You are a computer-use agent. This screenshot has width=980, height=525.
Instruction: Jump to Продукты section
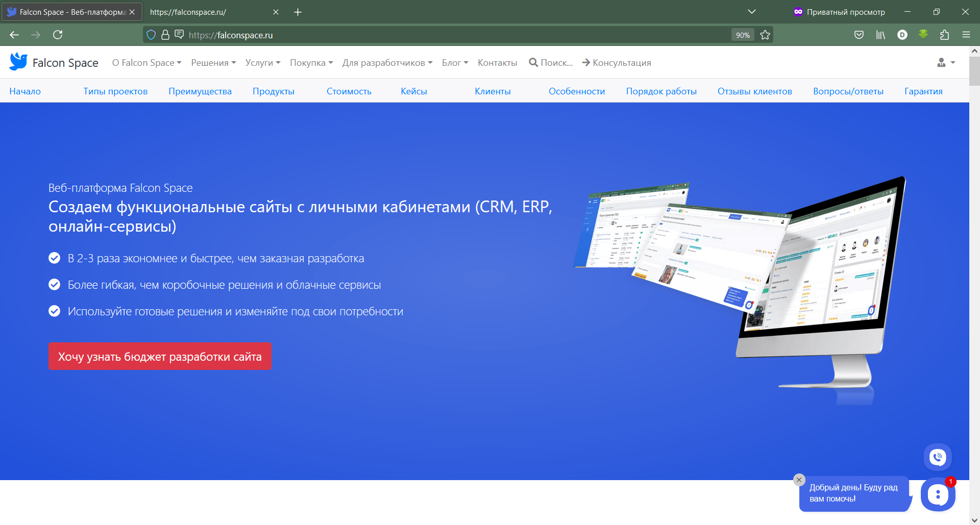click(x=274, y=91)
